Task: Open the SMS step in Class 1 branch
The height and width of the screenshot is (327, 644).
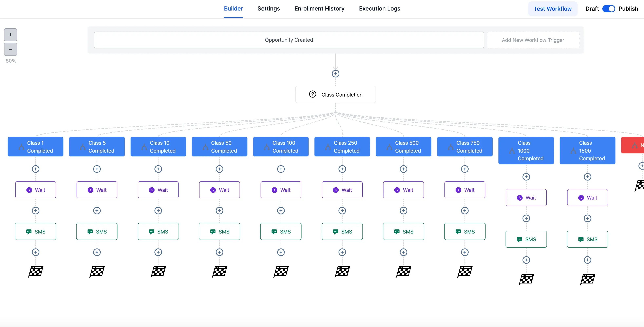Action: (x=36, y=231)
